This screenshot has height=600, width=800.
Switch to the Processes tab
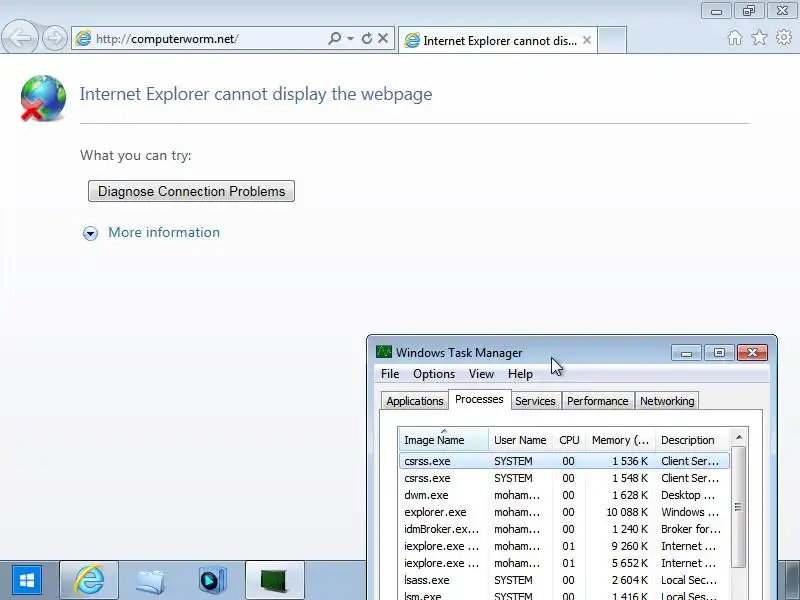[x=479, y=399]
